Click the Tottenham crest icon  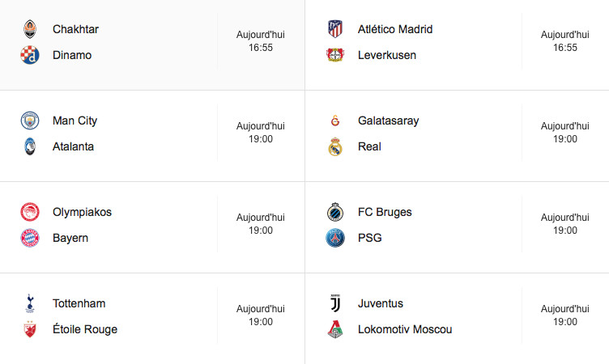pos(30,303)
